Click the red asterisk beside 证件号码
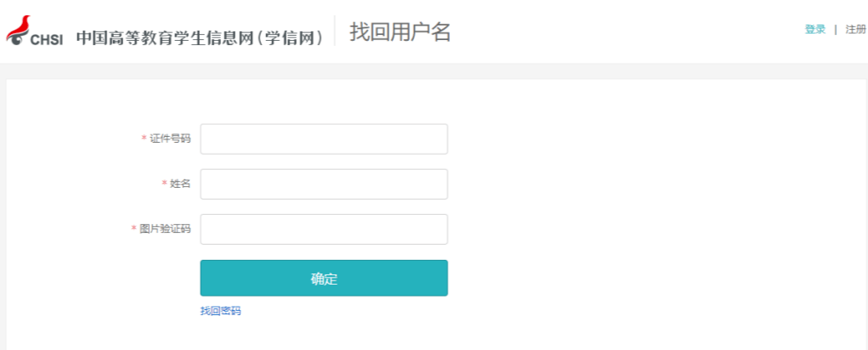 click(x=144, y=138)
